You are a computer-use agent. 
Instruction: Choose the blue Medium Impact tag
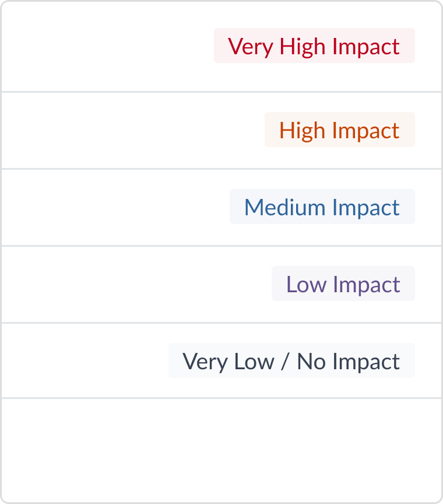[x=322, y=206]
